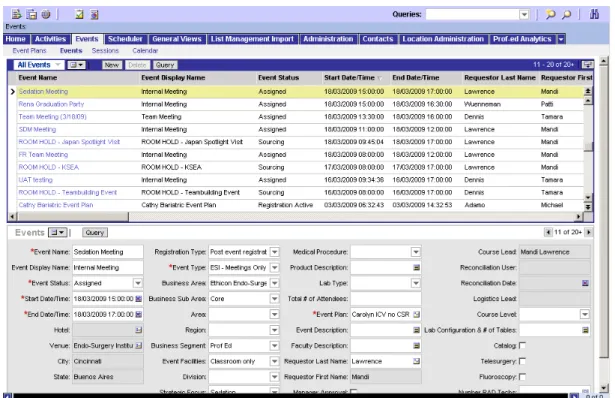Screen dimensions: 615x398
Task: Expand the Event Status dropdown in the form
Action: pyautogui.click(x=138, y=283)
